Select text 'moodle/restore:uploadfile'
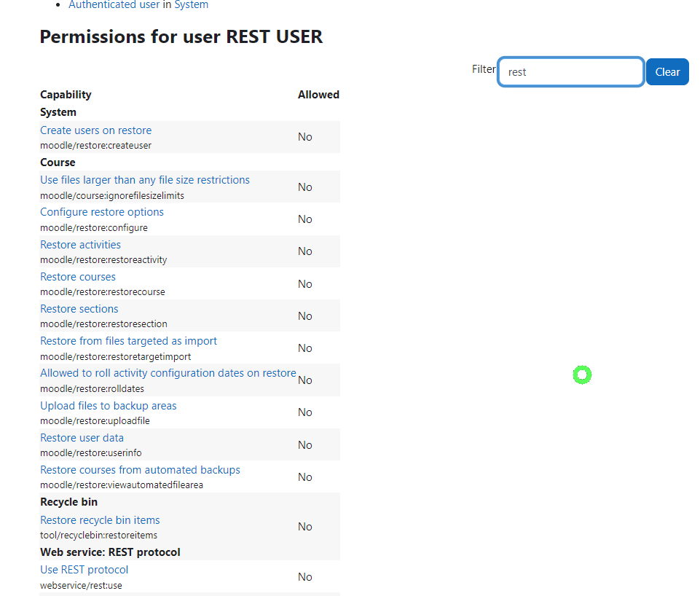 [x=95, y=421]
